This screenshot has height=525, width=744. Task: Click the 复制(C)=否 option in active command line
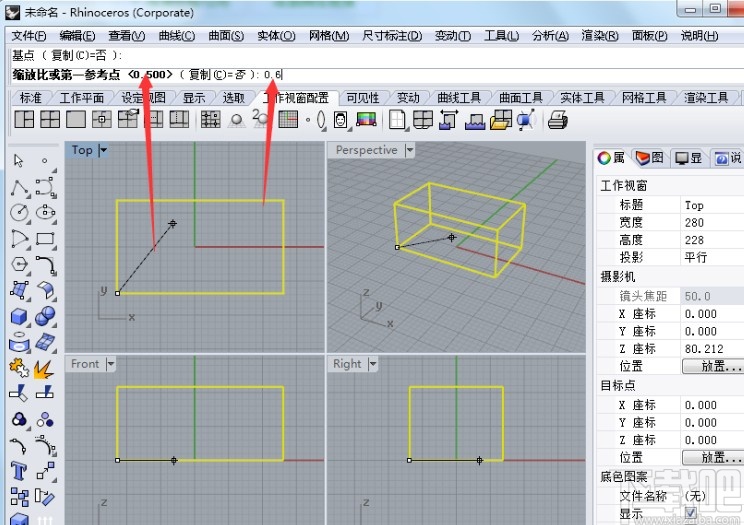(x=217, y=75)
